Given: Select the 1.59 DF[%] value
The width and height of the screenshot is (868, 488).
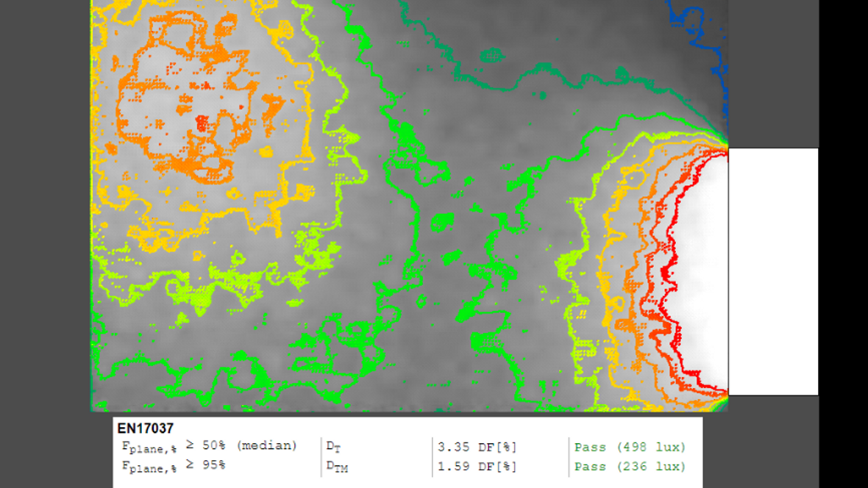Looking at the screenshot, I should point(477,467).
